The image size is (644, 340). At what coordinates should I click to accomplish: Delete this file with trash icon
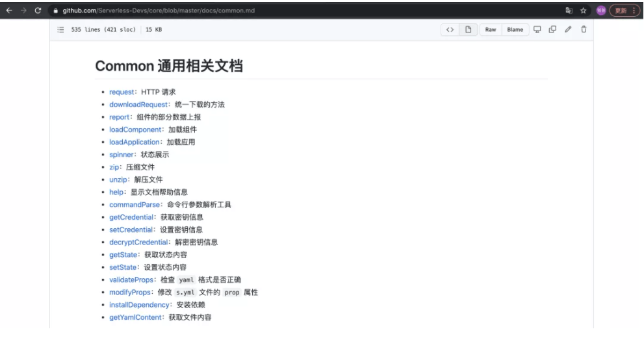click(584, 29)
